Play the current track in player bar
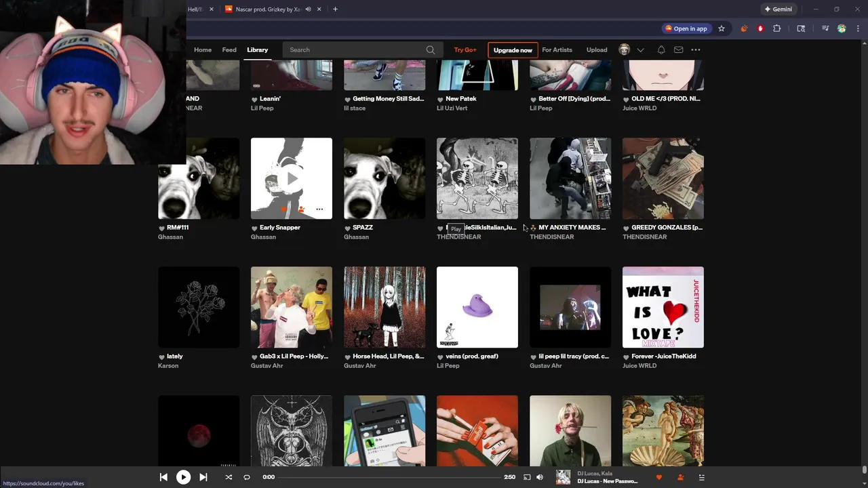868x488 pixels. pos(183,477)
